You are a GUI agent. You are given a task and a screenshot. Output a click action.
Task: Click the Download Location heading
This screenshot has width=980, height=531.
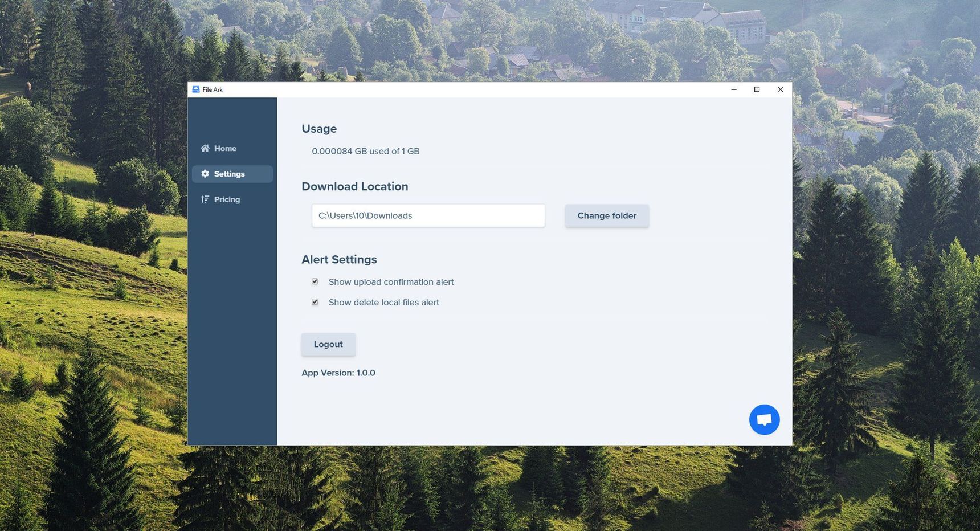click(355, 186)
